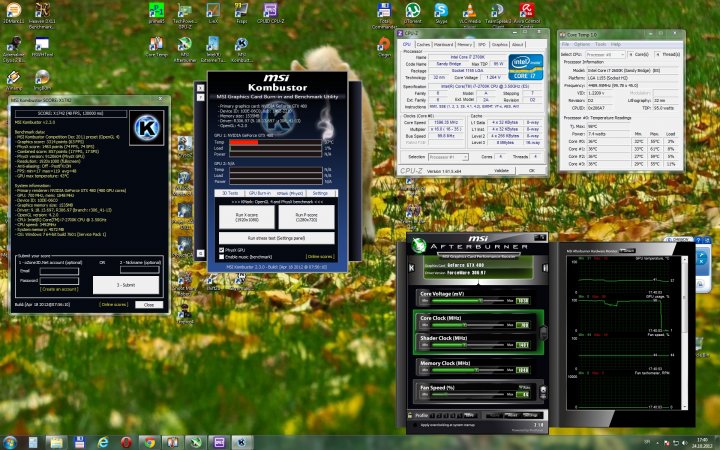Image resolution: width=720 pixels, height=450 pixels.
Task: Click the OK button in CPU-Z
Action: pos(531,170)
